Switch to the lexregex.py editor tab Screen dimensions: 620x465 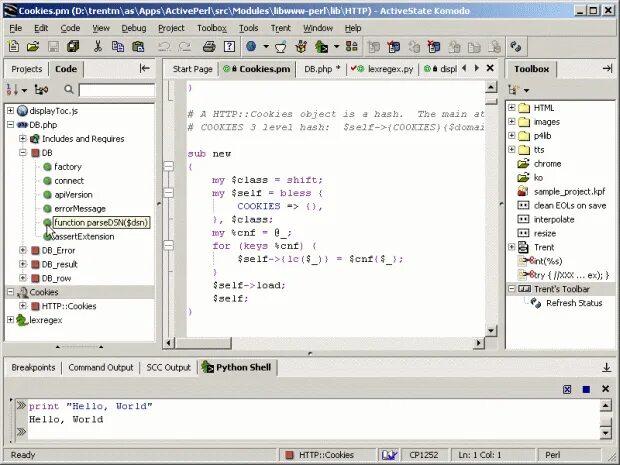click(383, 69)
